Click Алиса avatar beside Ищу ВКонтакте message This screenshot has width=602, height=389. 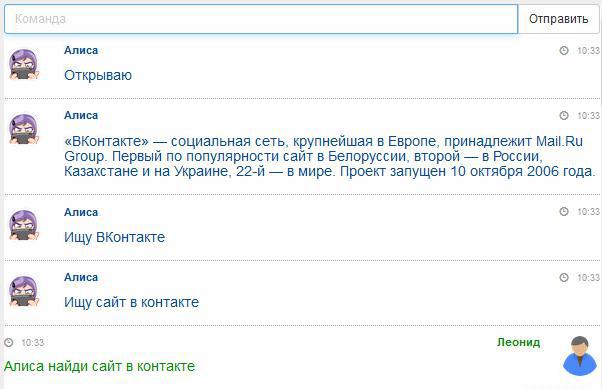24,225
